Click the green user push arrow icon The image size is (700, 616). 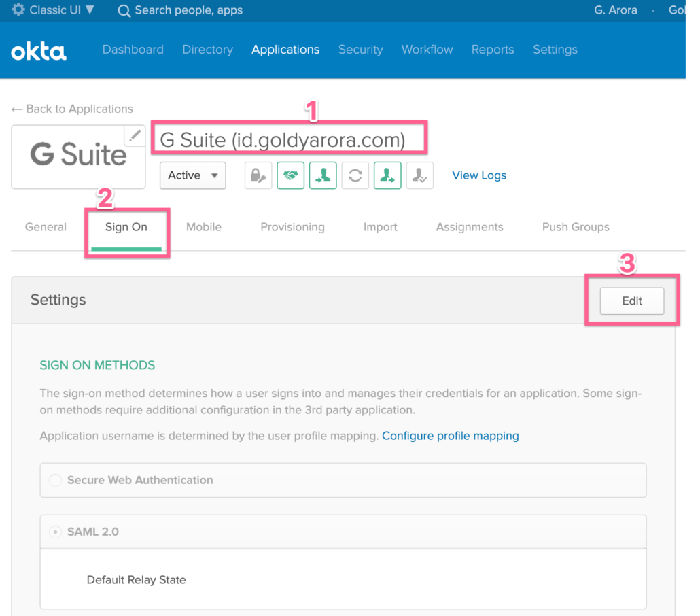[387, 175]
